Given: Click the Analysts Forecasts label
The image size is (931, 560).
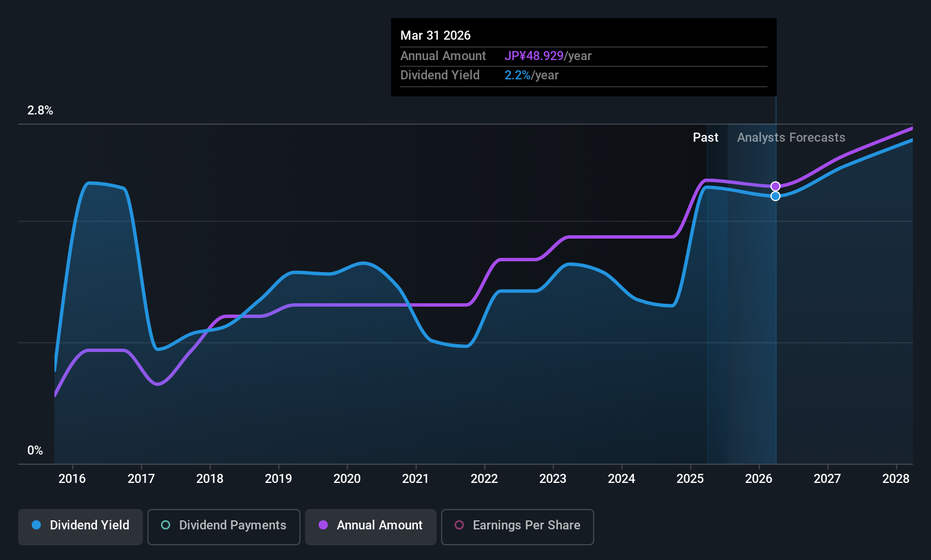Looking at the screenshot, I should click(791, 138).
